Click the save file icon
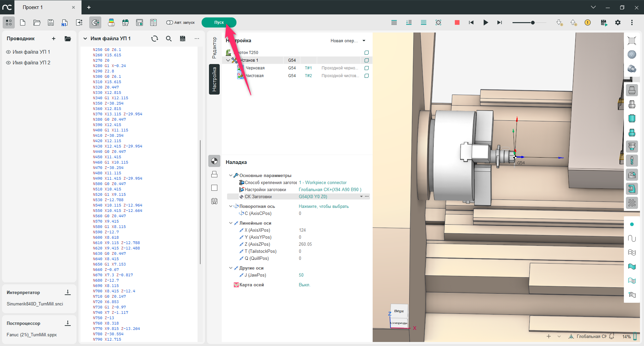The image size is (644, 346). click(51, 22)
